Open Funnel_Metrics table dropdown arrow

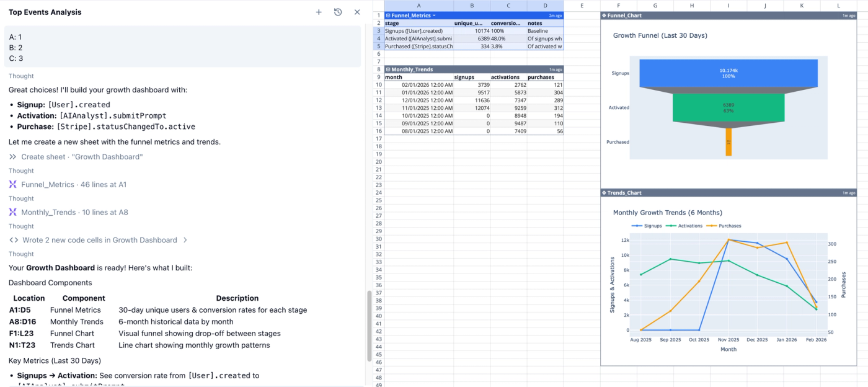[434, 16]
